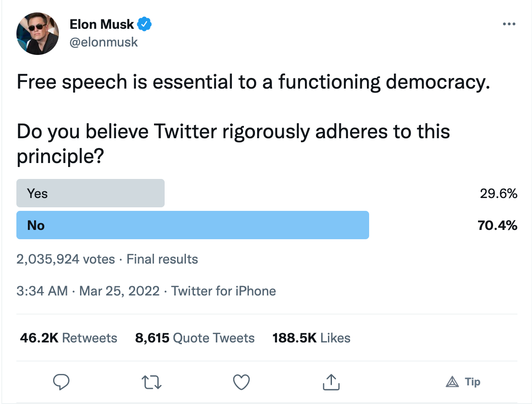Show the 188.5K Likes list
The height and width of the screenshot is (404, 532).
(x=311, y=338)
